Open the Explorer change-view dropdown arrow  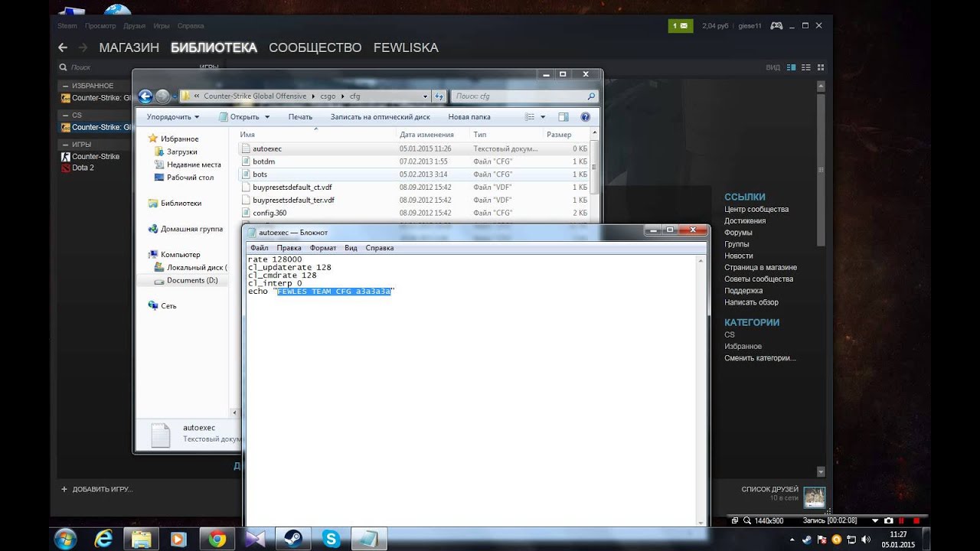click(543, 117)
